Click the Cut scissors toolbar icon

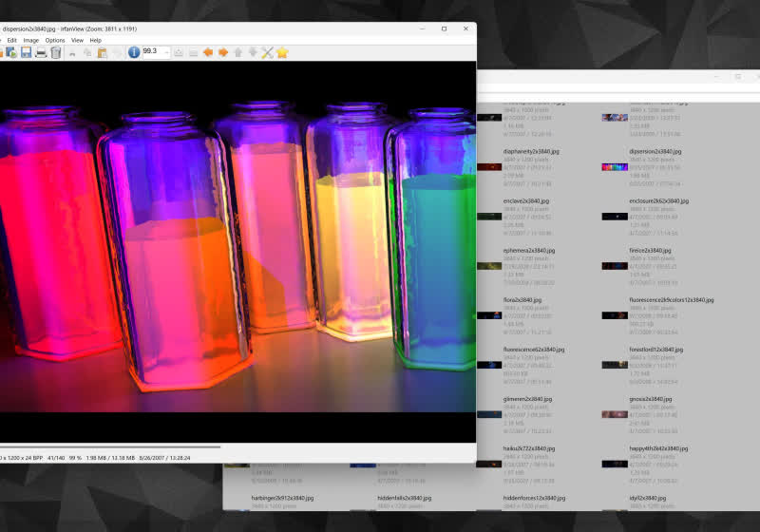pos(72,52)
